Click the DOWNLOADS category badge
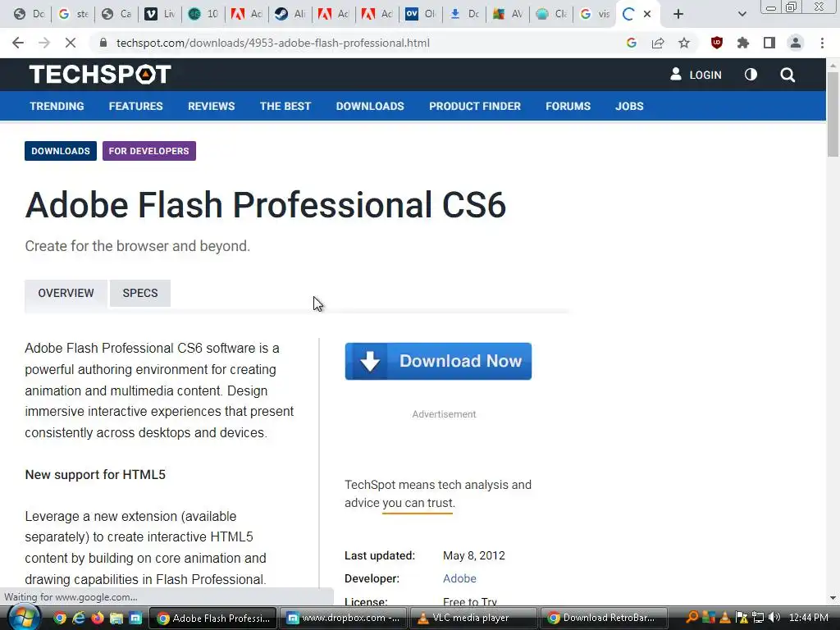Image resolution: width=840 pixels, height=630 pixels. pos(61,151)
